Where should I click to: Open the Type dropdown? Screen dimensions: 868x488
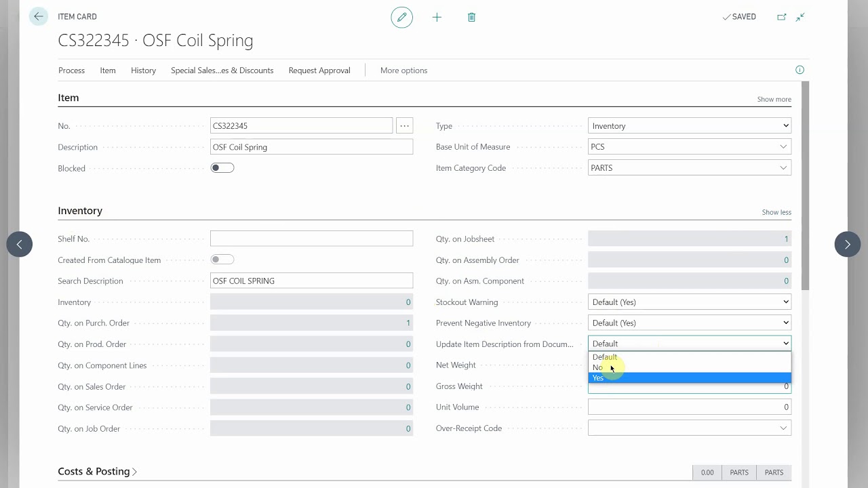pyautogui.click(x=690, y=125)
